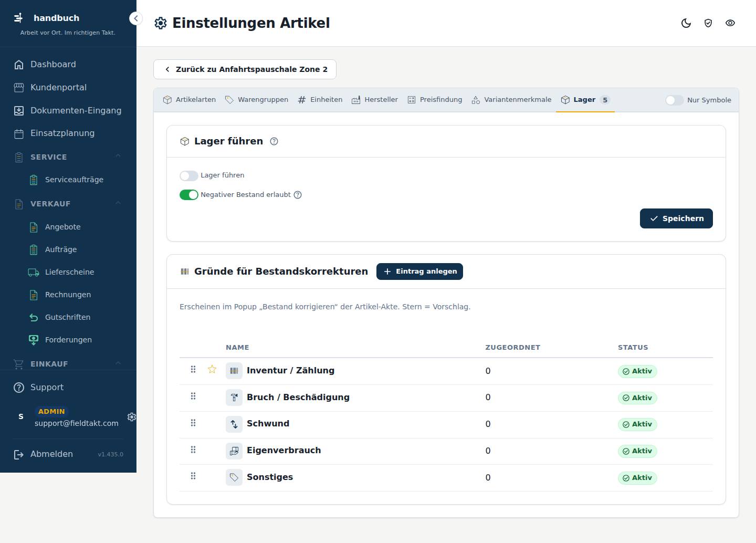Open help for Negativer Bestand erlaubt
This screenshot has height=543, width=756.
[298, 195]
